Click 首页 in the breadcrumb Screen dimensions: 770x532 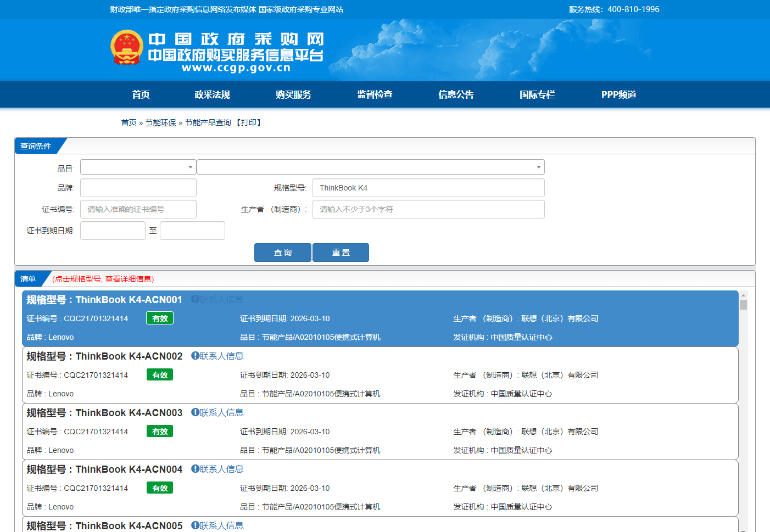point(129,122)
